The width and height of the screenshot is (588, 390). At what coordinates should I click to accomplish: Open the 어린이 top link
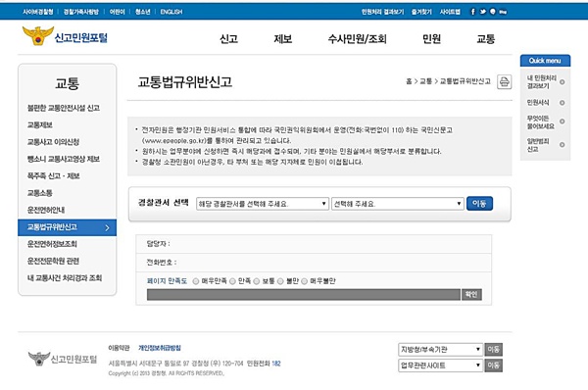pyautogui.click(x=117, y=12)
